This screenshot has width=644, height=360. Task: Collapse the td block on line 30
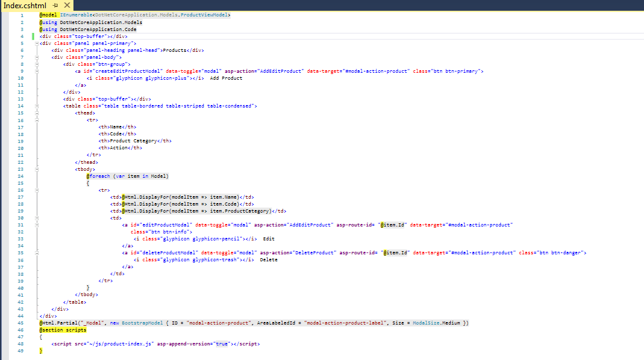click(x=37, y=218)
